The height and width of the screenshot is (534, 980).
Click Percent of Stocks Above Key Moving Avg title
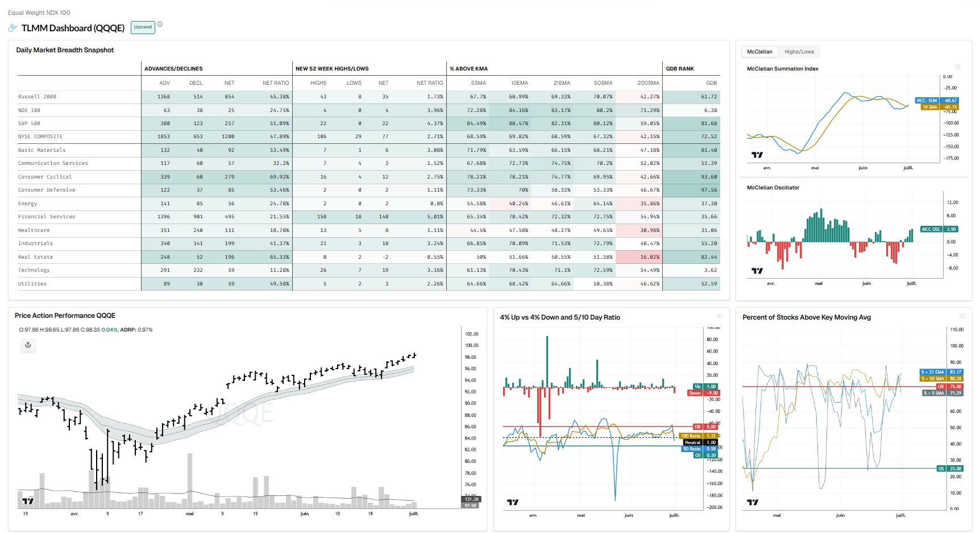coord(807,317)
